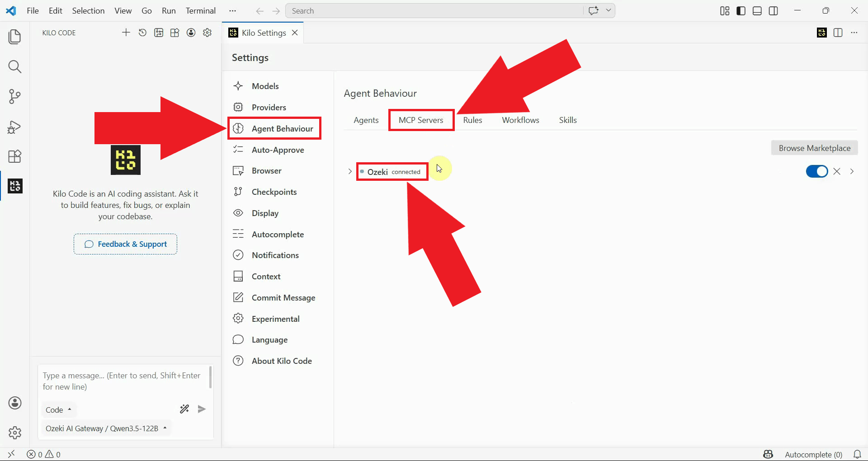Open editor More Actions ellipsis
The height and width of the screenshot is (461, 868).
(854, 33)
